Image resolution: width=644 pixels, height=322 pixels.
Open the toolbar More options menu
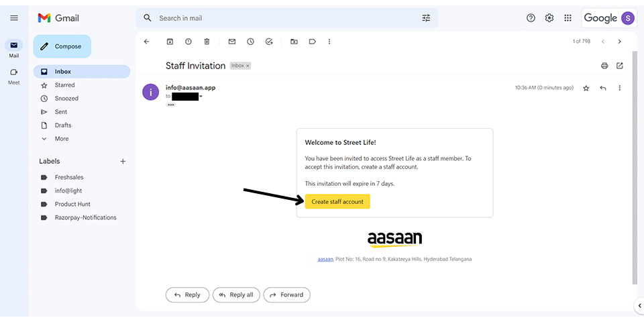pos(329,42)
